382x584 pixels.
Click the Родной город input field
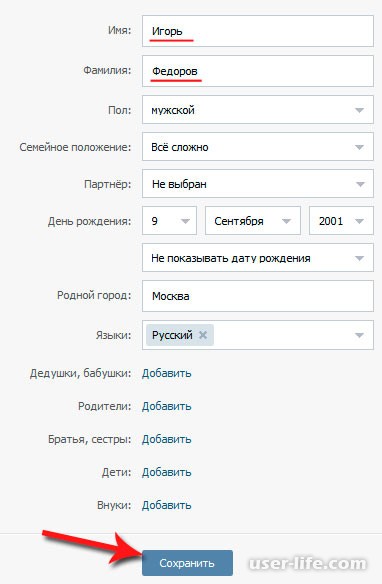258,296
